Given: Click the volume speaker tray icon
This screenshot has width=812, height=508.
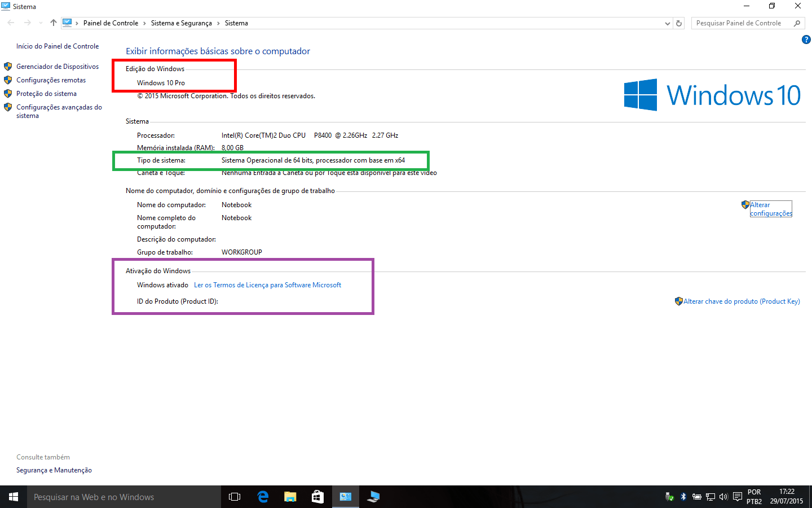Looking at the screenshot, I should (x=723, y=497).
